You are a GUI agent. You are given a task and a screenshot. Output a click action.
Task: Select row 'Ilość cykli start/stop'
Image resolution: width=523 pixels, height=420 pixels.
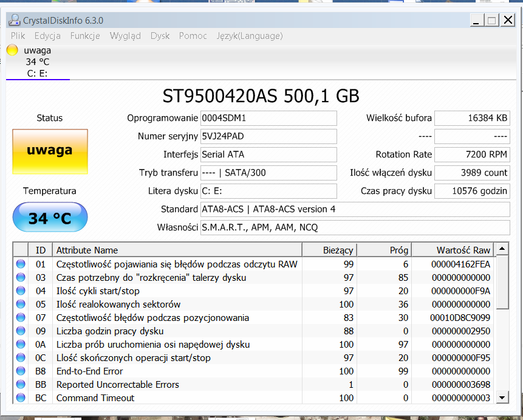(255, 291)
